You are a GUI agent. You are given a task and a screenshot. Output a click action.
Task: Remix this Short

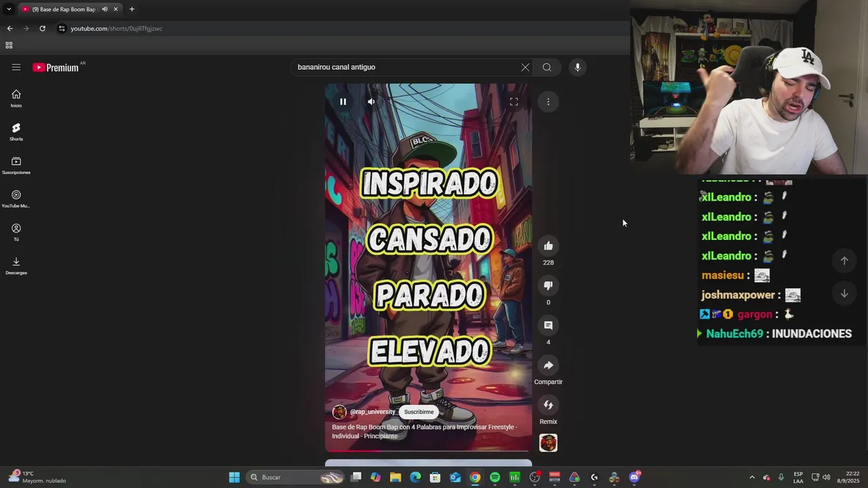[x=548, y=405]
